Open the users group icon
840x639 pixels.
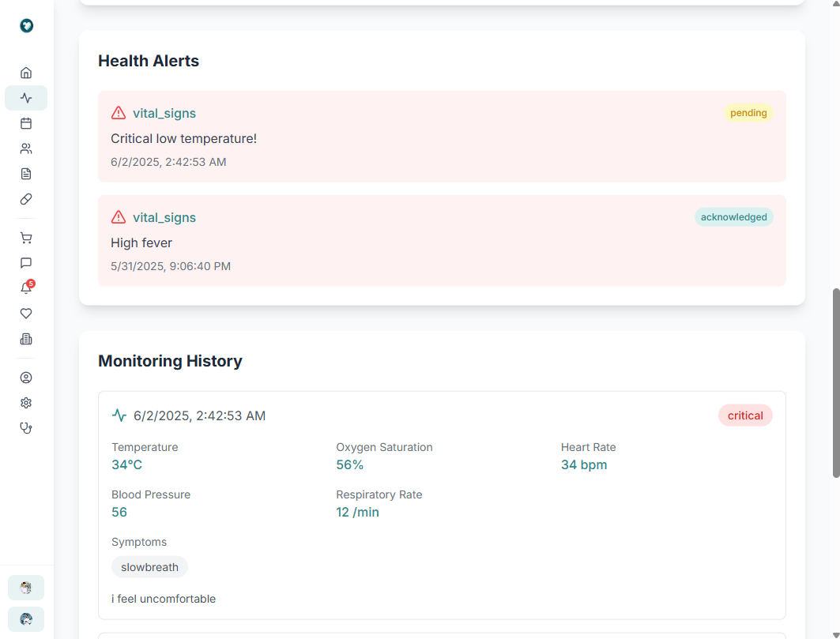coord(26,148)
